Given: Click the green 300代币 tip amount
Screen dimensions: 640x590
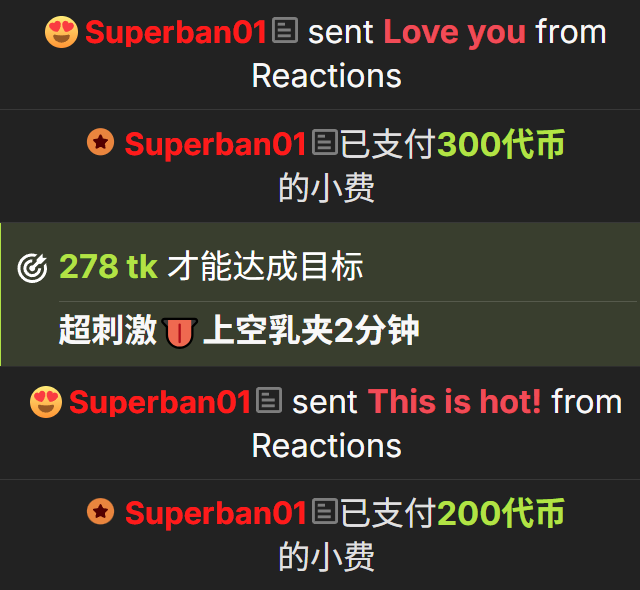Looking at the screenshot, I should (501, 144).
